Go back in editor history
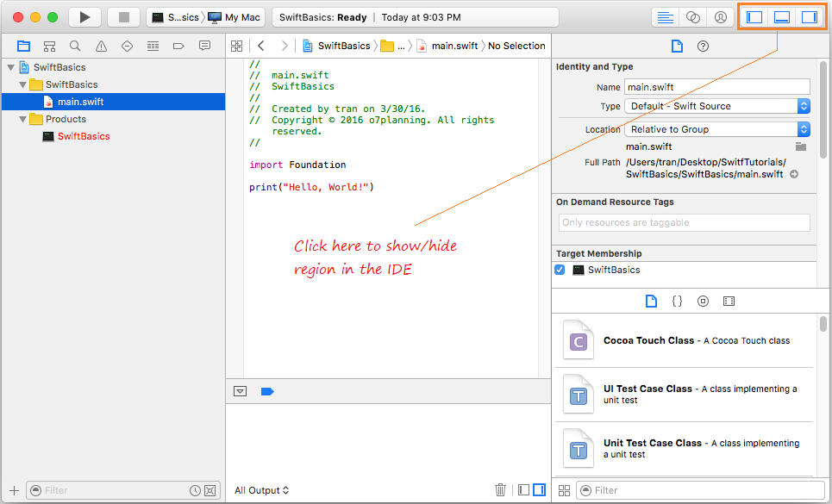This screenshot has height=504, width=832. (261, 47)
